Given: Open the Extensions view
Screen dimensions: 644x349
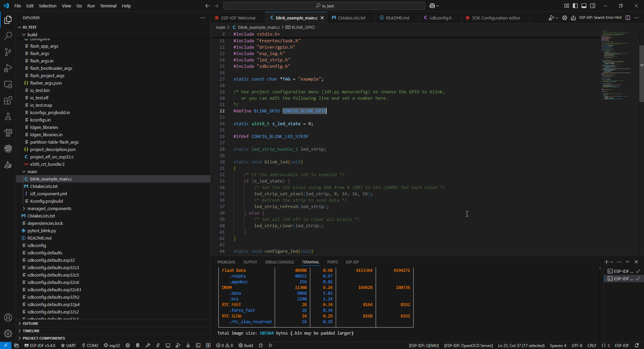Looking at the screenshot, I should tap(8, 100).
